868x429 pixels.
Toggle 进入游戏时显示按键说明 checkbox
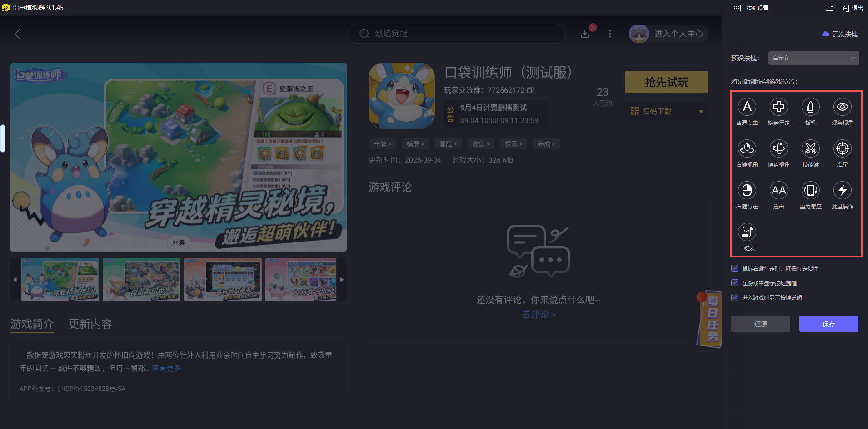point(735,297)
